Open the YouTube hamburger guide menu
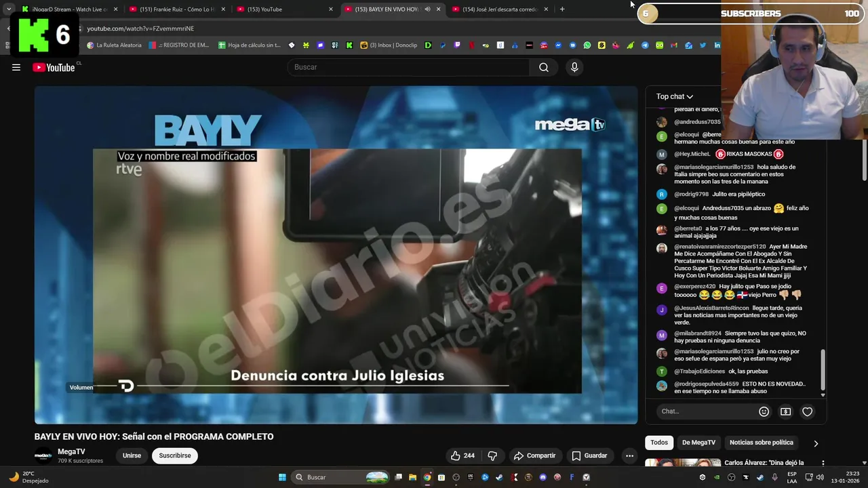The image size is (868, 488). (x=16, y=67)
